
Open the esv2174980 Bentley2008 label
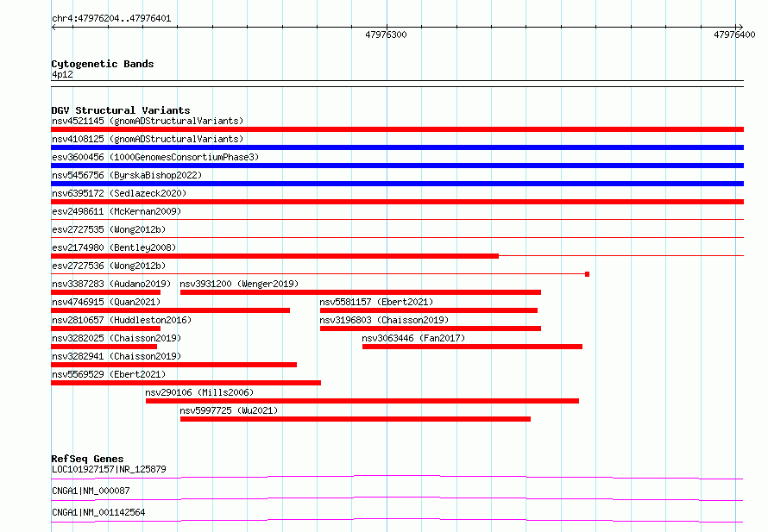tap(114, 247)
